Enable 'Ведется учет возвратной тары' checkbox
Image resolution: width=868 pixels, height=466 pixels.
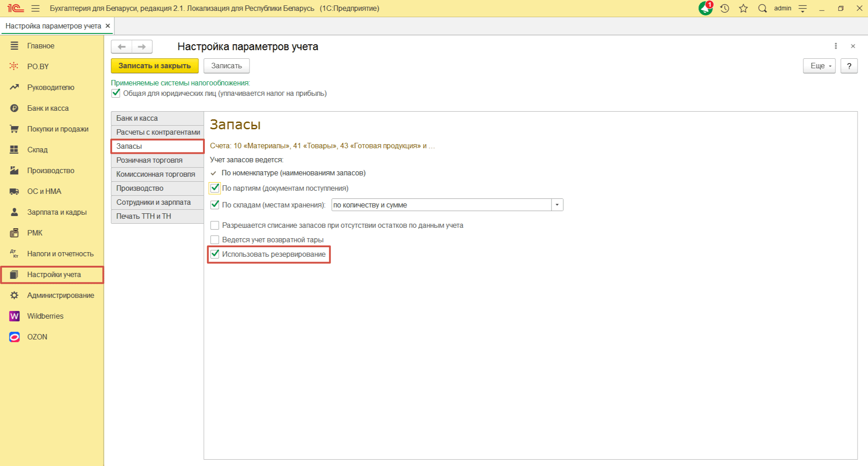(215, 240)
